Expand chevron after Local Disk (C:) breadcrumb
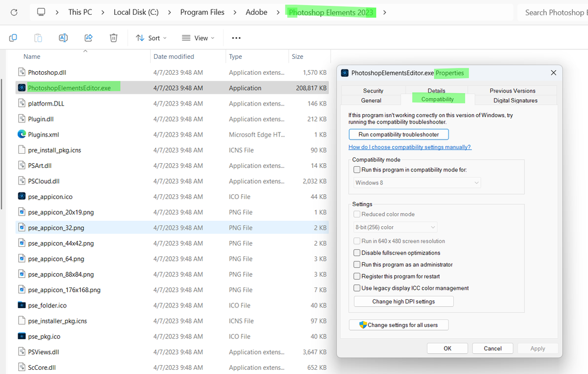The height and width of the screenshot is (374, 588). click(x=170, y=12)
